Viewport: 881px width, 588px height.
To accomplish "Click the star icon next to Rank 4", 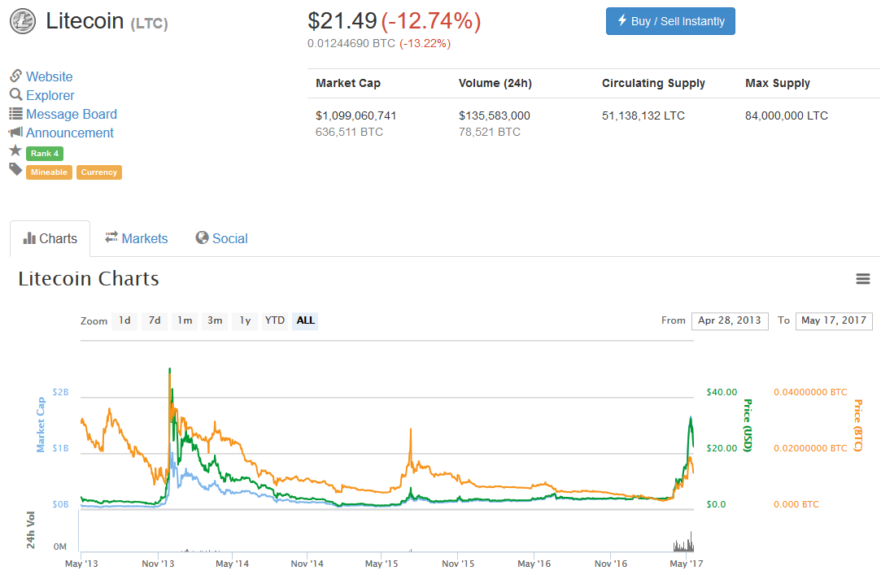I will (15, 150).
